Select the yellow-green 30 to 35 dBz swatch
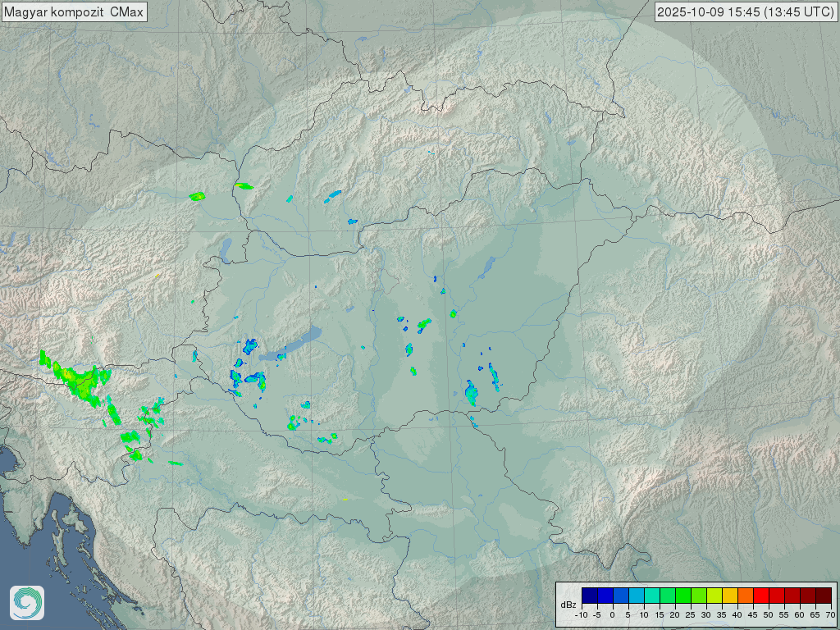Screen dimensions: 840x630 (x=714, y=596)
